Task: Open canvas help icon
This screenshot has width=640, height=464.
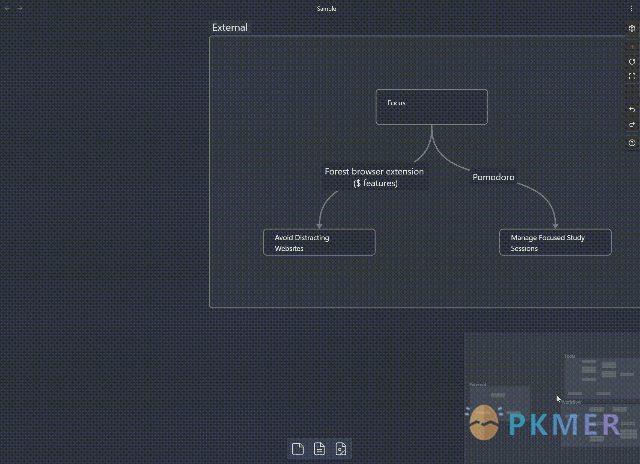Action: click(632, 143)
